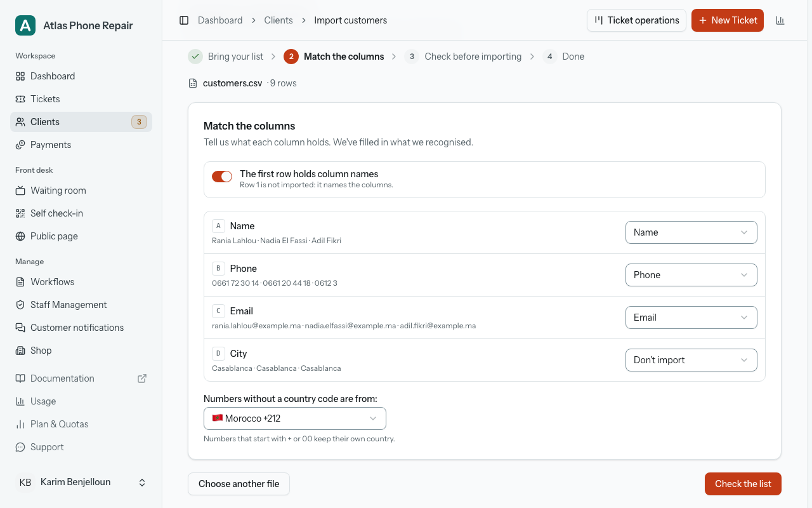Open the bar chart icon beside New Ticket

click(x=780, y=20)
